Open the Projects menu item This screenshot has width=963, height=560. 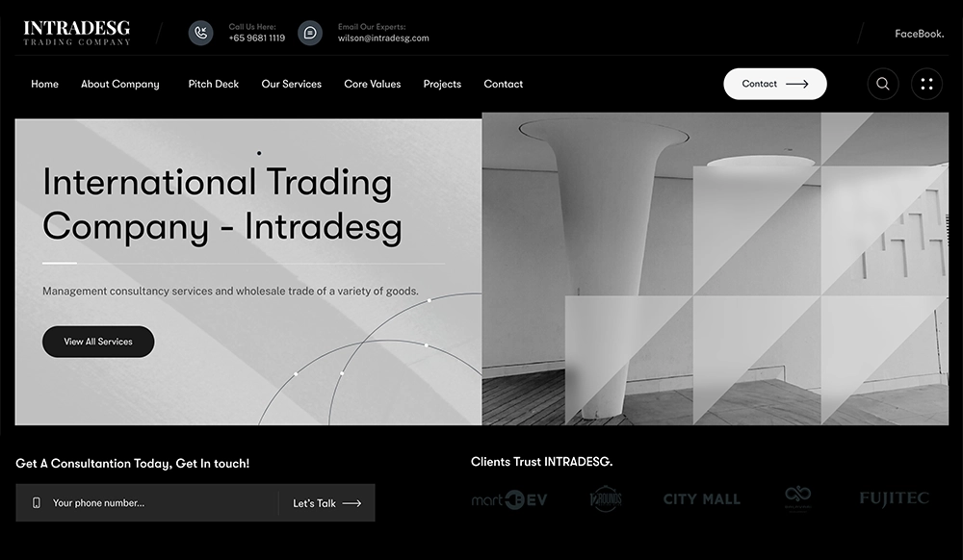click(x=442, y=84)
